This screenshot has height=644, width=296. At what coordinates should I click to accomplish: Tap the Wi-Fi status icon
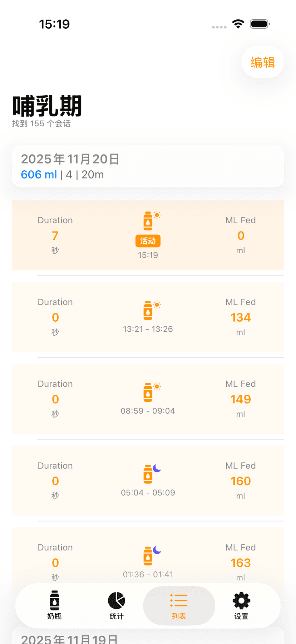[238, 24]
